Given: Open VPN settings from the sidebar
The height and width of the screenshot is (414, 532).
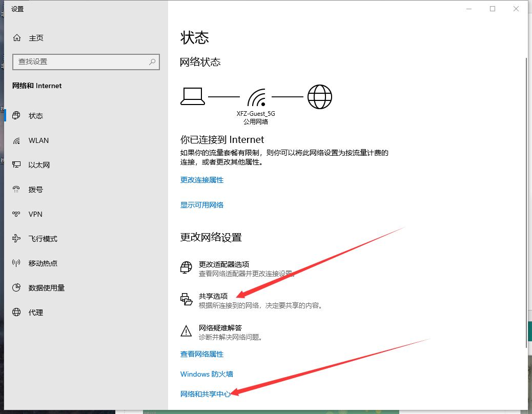Looking at the screenshot, I should click(35, 214).
